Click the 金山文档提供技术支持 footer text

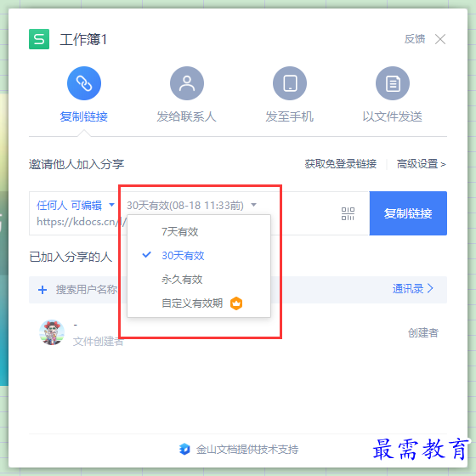pos(247,450)
